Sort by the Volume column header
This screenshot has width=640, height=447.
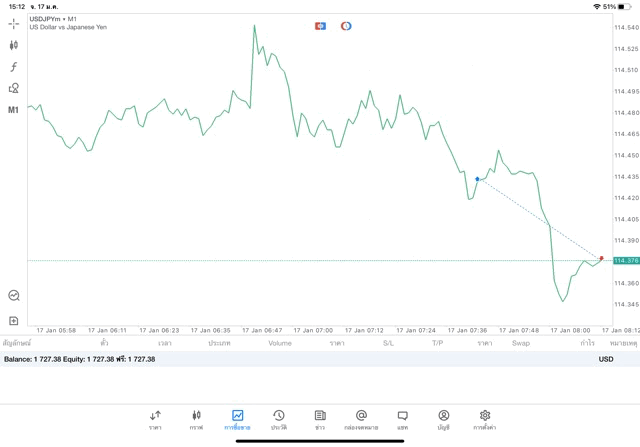click(280, 343)
